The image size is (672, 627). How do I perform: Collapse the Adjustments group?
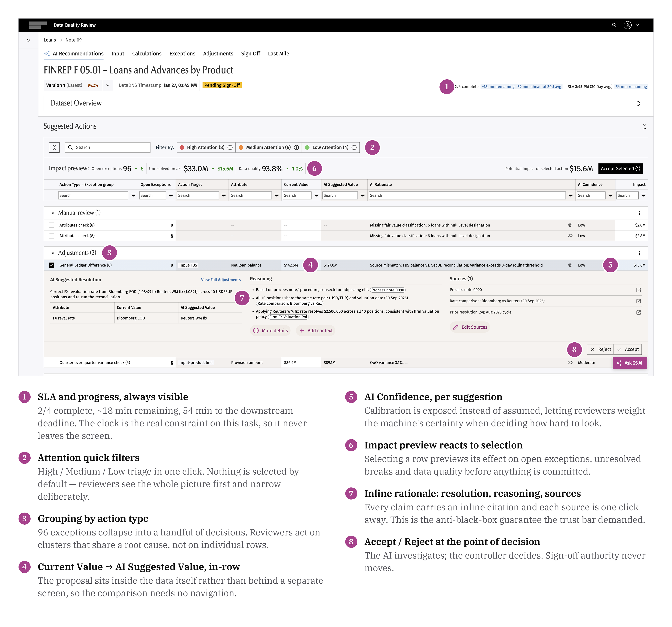pos(53,253)
